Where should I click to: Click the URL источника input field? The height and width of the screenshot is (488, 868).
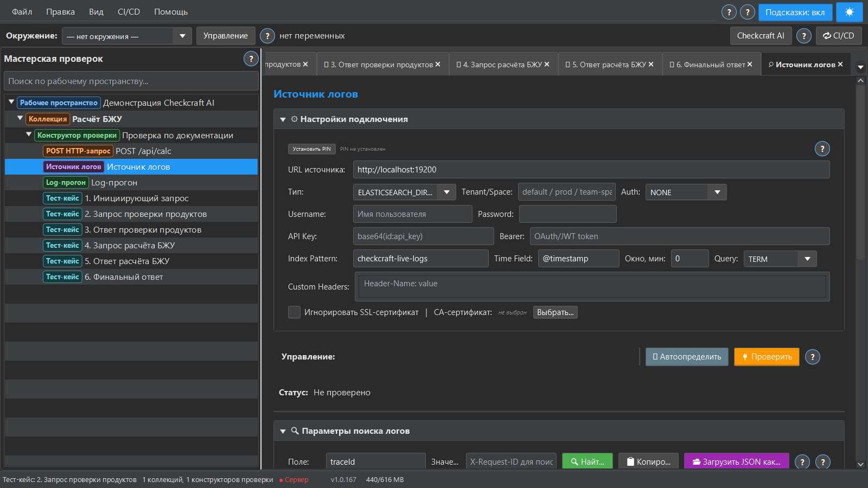point(591,169)
